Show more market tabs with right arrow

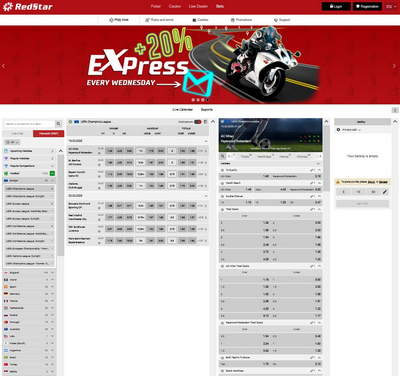click(320, 156)
